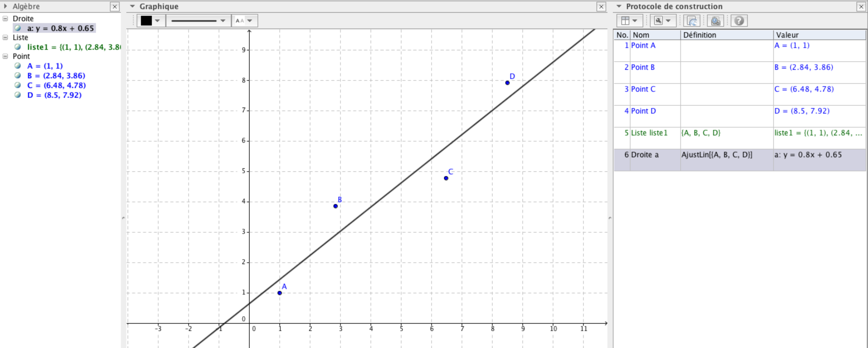Open the line style dropdown
This screenshot has height=348, width=868.
click(x=198, y=21)
